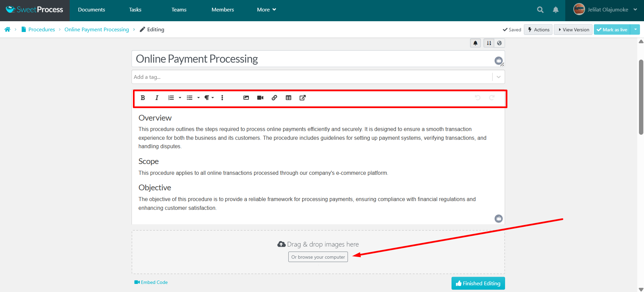The height and width of the screenshot is (292, 644).
Task: Click the scrollbar up arrow
Action: pyautogui.click(x=641, y=41)
